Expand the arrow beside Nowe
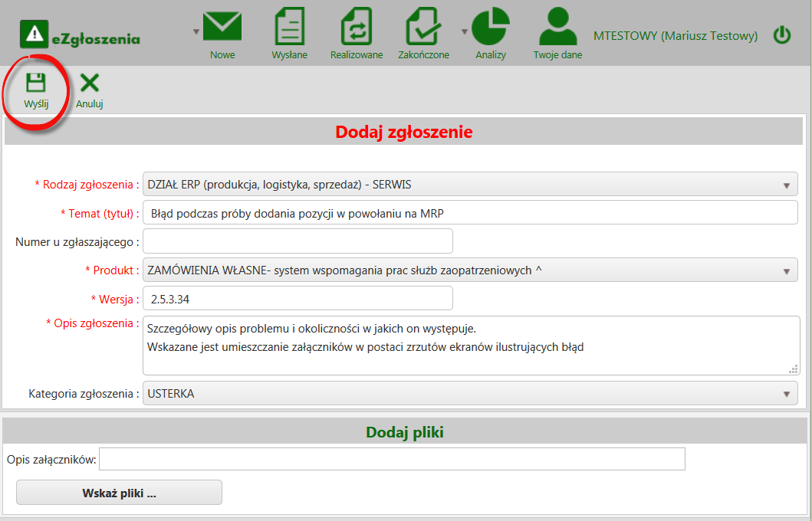This screenshot has width=812, height=521. tap(196, 31)
